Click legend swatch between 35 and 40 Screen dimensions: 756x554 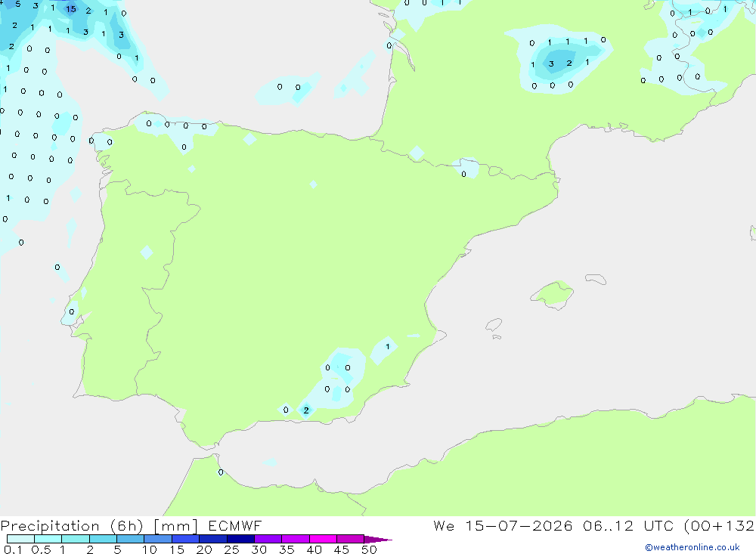click(295, 539)
